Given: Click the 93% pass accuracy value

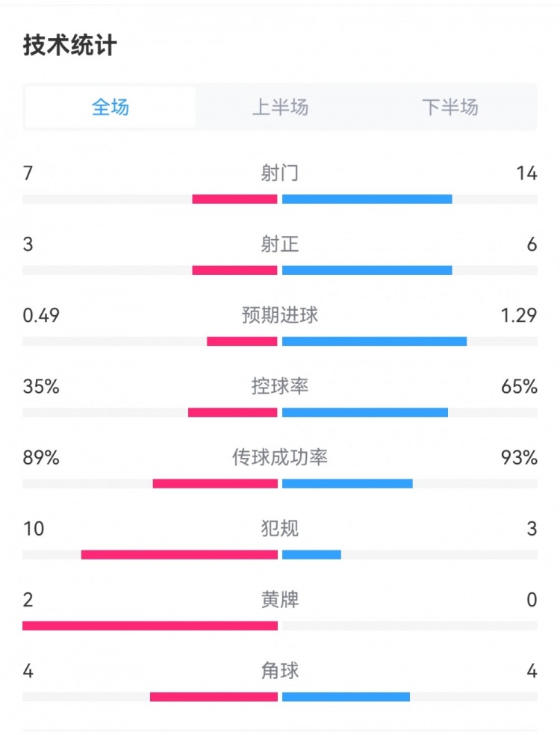Looking at the screenshot, I should tap(520, 457).
